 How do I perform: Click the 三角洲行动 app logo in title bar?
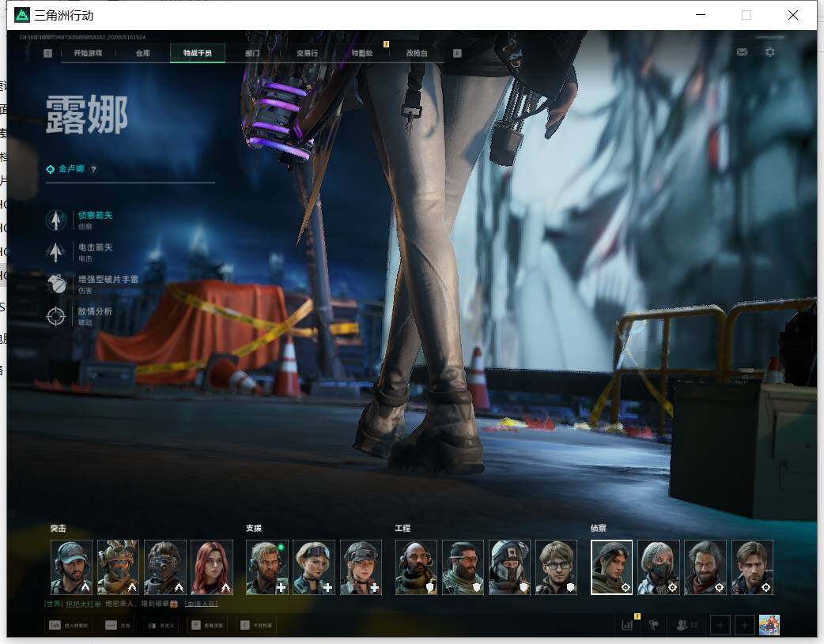coord(22,15)
